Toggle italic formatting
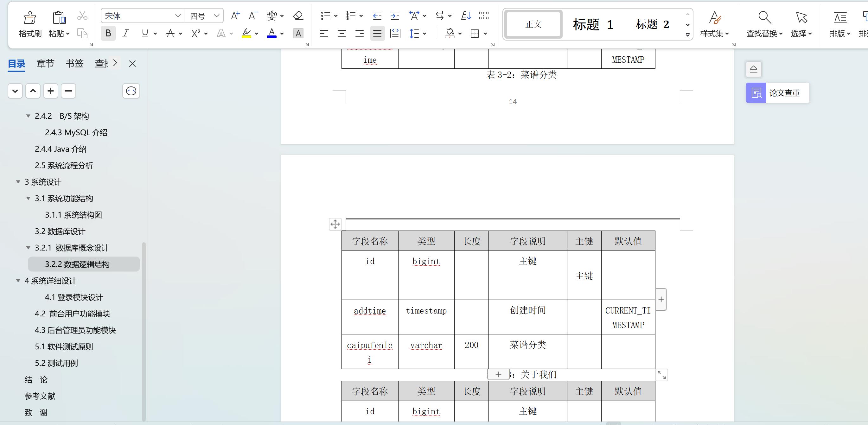Viewport: 868px width, 425px height. (x=126, y=33)
